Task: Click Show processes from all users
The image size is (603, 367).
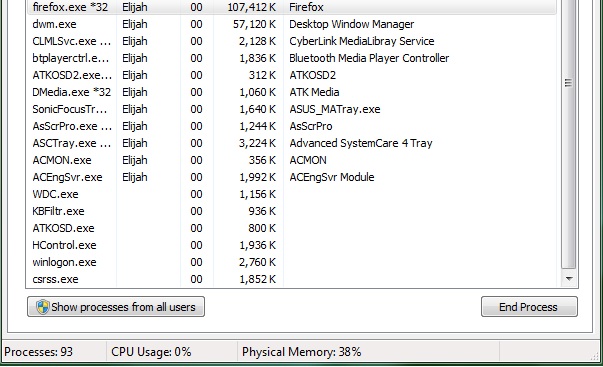Action: click(x=116, y=307)
